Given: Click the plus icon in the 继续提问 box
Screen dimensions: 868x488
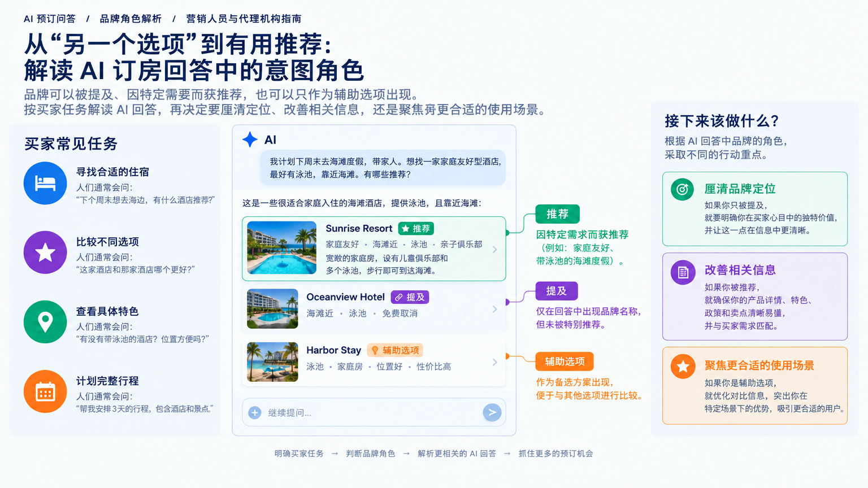Looking at the screenshot, I should 255,413.
